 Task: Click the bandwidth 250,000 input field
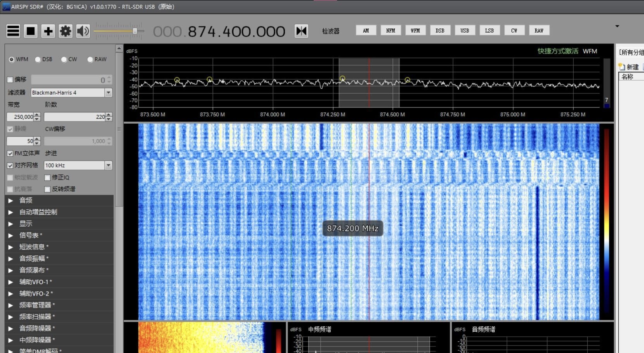tap(20, 117)
